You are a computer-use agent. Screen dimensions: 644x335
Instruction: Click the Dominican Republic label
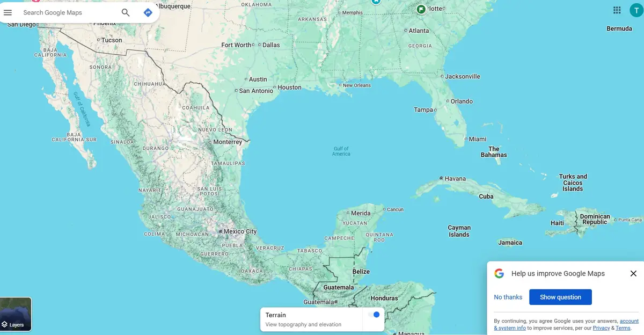595,219
